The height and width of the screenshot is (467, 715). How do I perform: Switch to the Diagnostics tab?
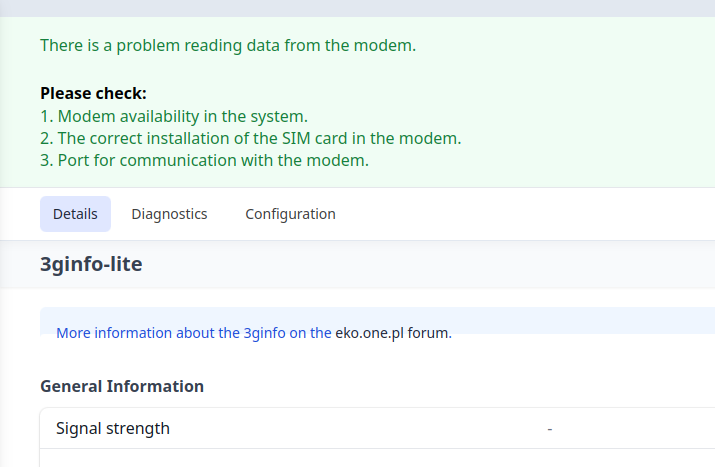click(x=169, y=214)
